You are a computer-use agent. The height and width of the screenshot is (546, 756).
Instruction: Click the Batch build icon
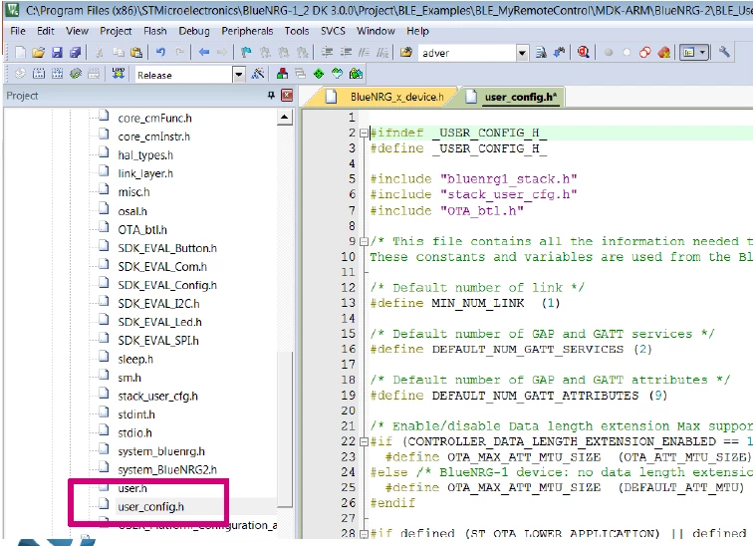coord(76,74)
